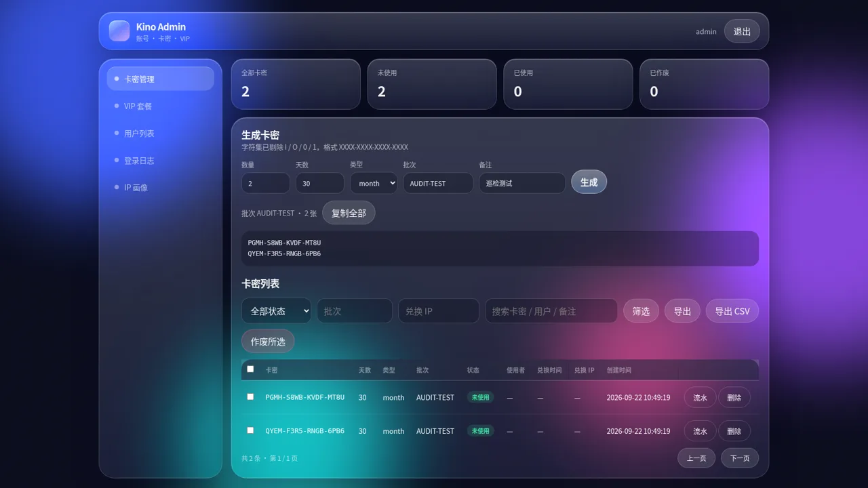Click the Kino Admin logo icon
The image size is (868, 488).
(119, 30)
